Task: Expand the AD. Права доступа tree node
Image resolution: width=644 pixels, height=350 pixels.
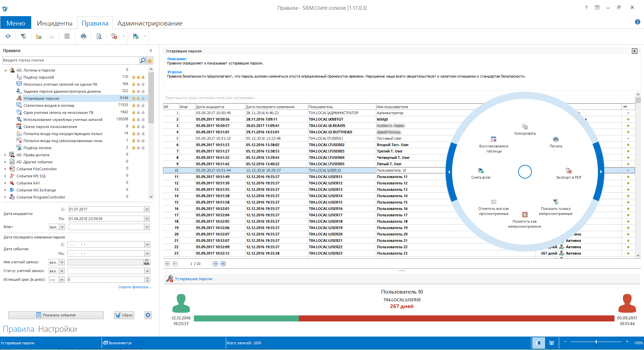Action: click(5, 155)
